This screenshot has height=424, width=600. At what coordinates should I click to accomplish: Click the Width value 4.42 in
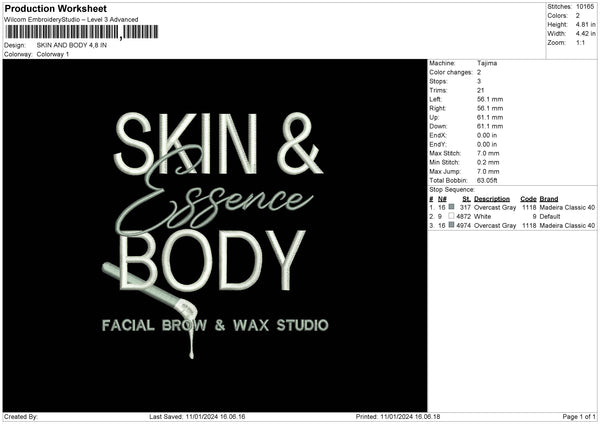click(585, 34)
